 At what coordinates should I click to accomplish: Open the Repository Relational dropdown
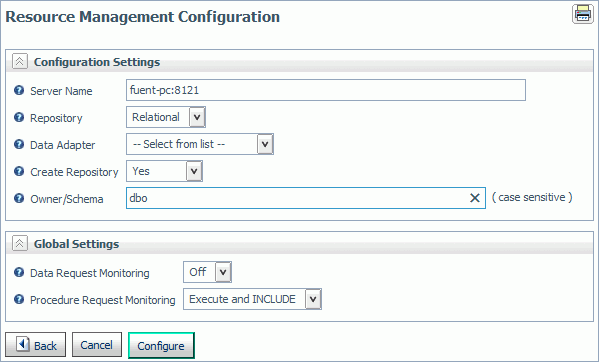(166, 117)
